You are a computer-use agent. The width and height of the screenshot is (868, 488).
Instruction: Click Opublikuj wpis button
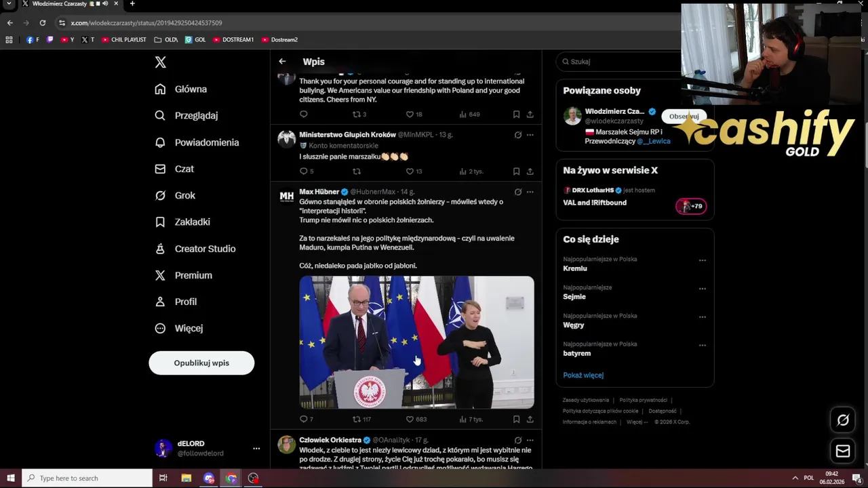coord(201,363)
